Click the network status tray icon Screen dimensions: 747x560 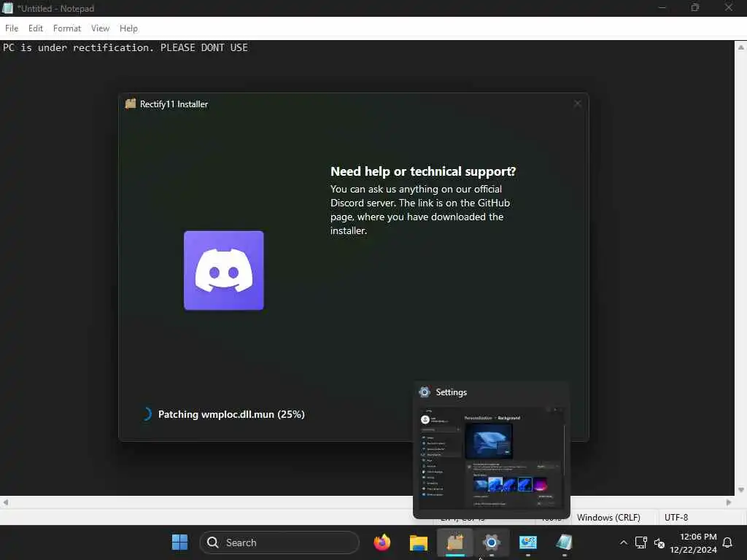point(641,542)
